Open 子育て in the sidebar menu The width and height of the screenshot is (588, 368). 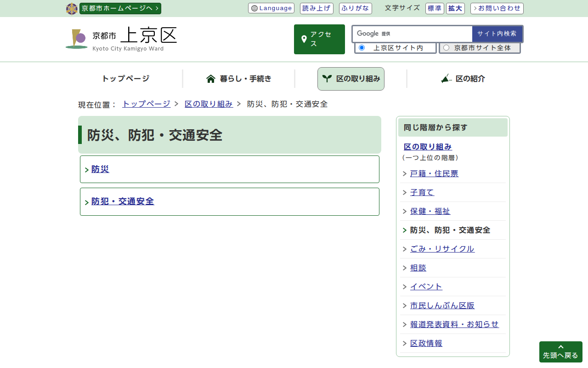[x=422, y=192]
